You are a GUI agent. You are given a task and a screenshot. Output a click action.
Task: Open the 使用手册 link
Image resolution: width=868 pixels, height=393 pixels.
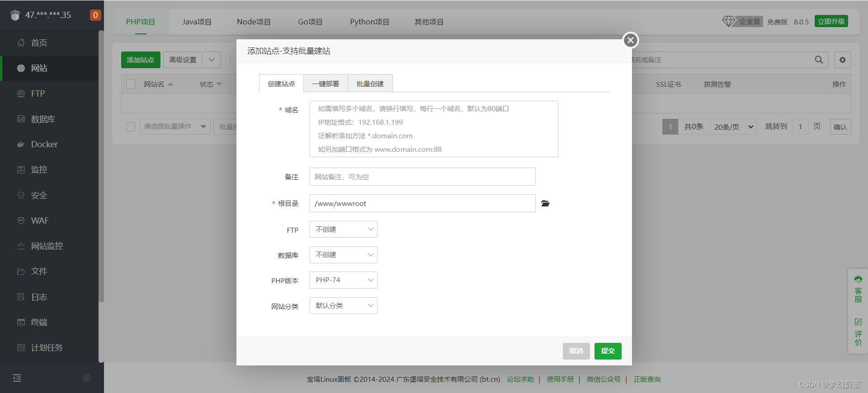pos(560,379)
